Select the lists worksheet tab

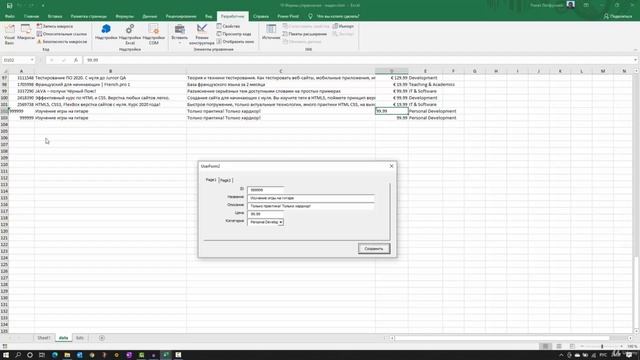(80, 338)
